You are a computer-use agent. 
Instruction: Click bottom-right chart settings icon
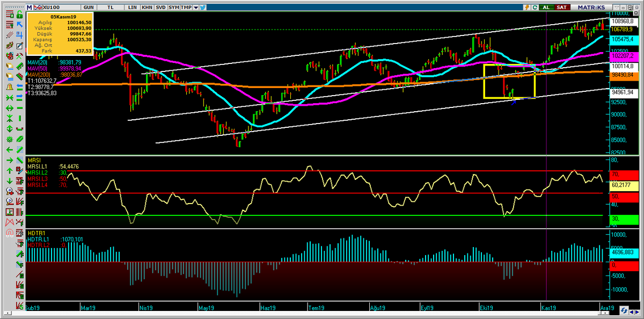coord(625,310)
